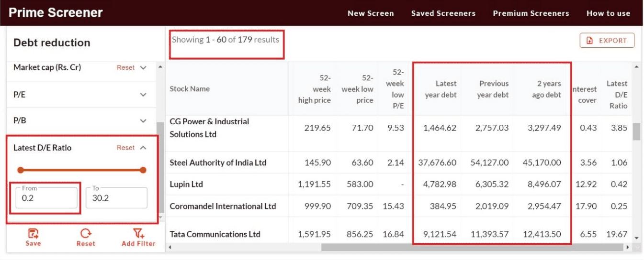
Task: Click the Debt reduction screen title
Action: (x=52, y=43)
